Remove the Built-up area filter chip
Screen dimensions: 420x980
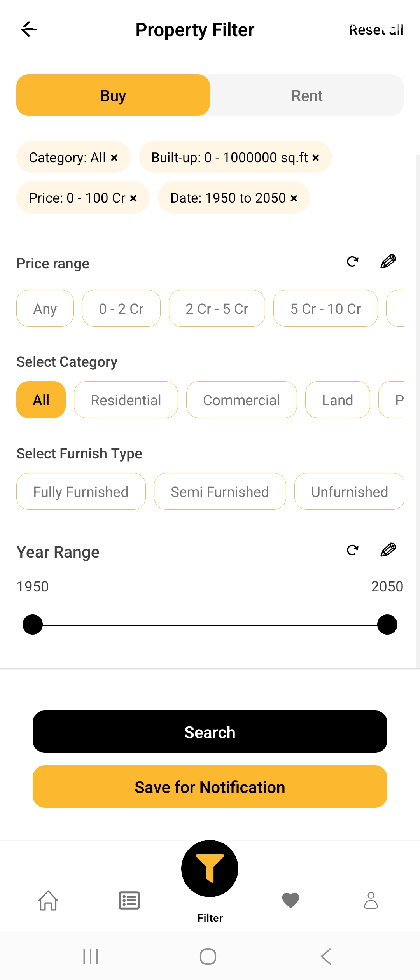tap(316, 158)
